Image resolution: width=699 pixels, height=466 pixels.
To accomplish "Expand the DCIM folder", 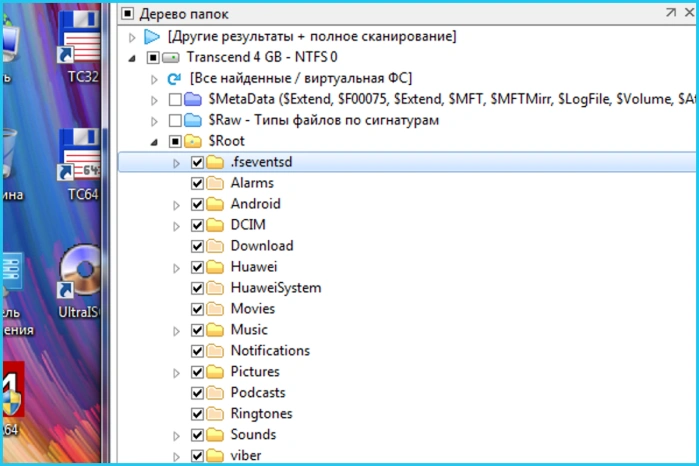I will pos(177,226).
